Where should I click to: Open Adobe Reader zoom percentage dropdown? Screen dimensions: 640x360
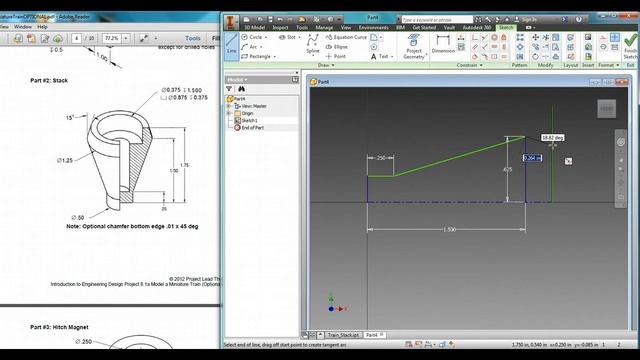tap(126, 38)
